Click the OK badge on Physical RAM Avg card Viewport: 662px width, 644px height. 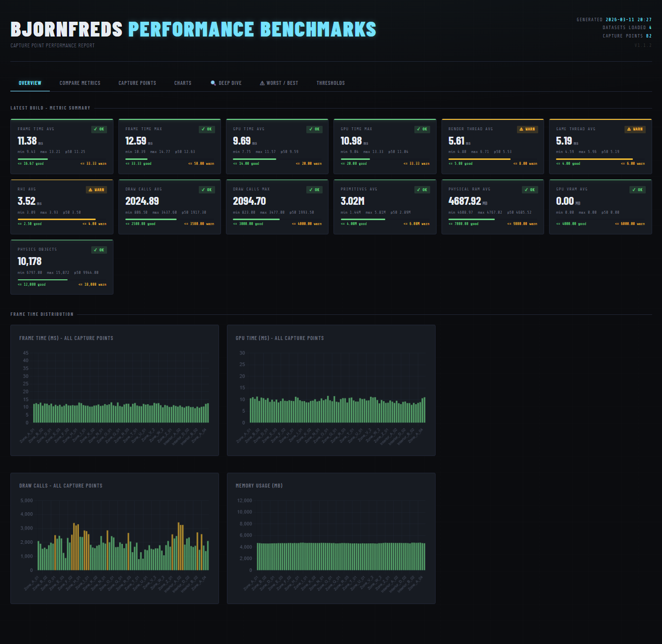point(530,189)
